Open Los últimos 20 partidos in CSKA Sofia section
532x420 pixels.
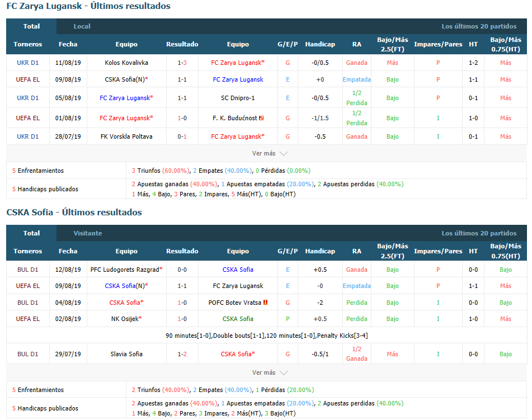click(x=479, y=233)
